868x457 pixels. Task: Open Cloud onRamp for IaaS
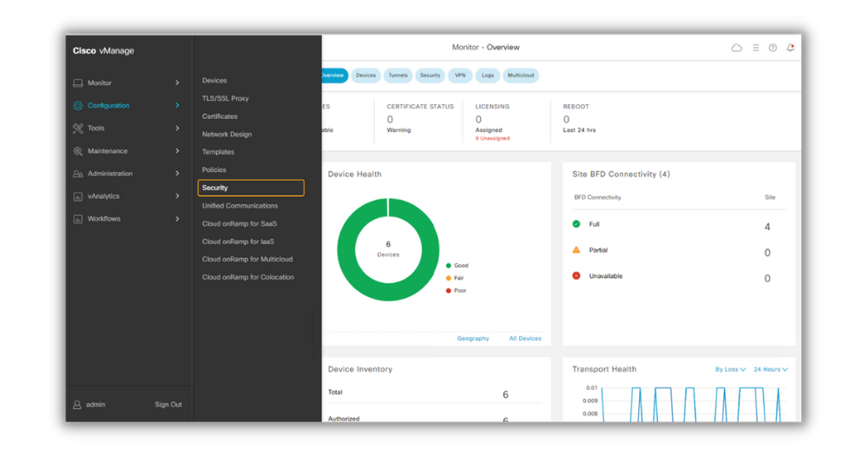238,242
